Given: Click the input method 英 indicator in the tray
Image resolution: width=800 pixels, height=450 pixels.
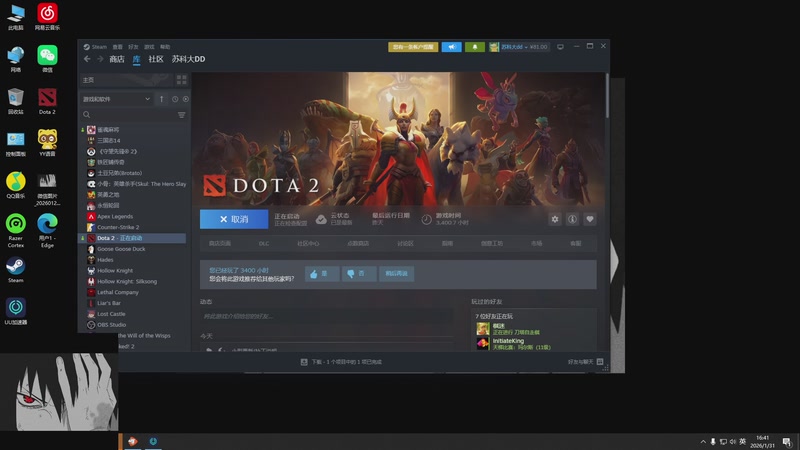Looking at the screenshot, I should pyautogui.click(x=742, y=441).
